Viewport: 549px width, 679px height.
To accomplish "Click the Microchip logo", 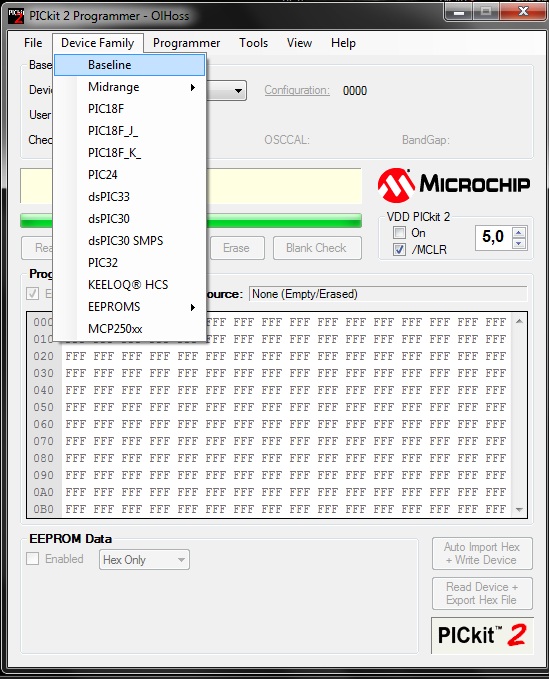I will [x=454, y=185].
